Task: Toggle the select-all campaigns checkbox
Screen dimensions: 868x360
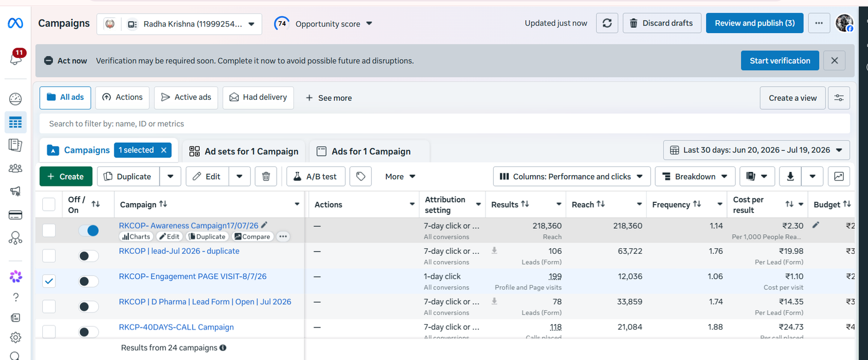Action: [49, 204]
